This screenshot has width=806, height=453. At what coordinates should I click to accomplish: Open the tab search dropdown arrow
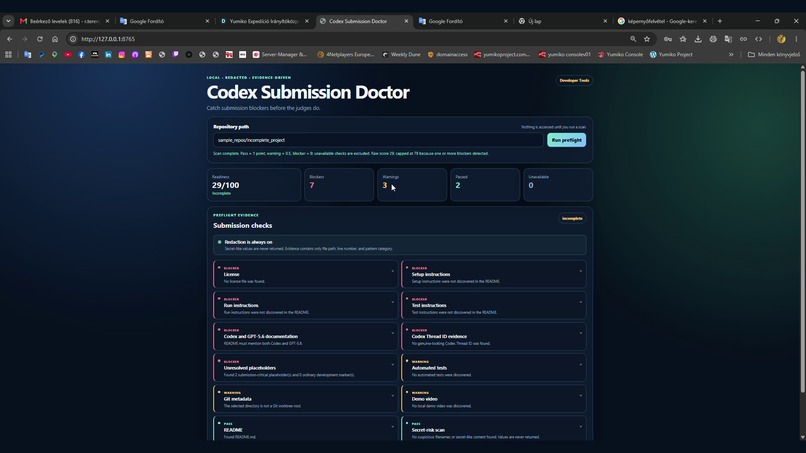click(x=8, y=21)
